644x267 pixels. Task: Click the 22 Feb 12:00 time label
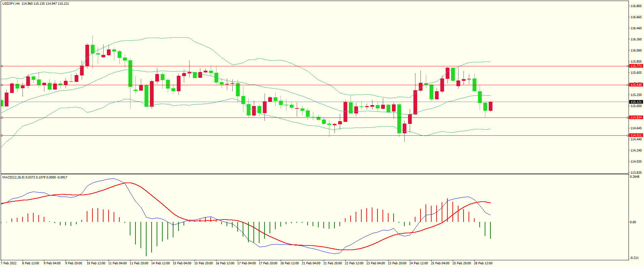click(354, 263)
